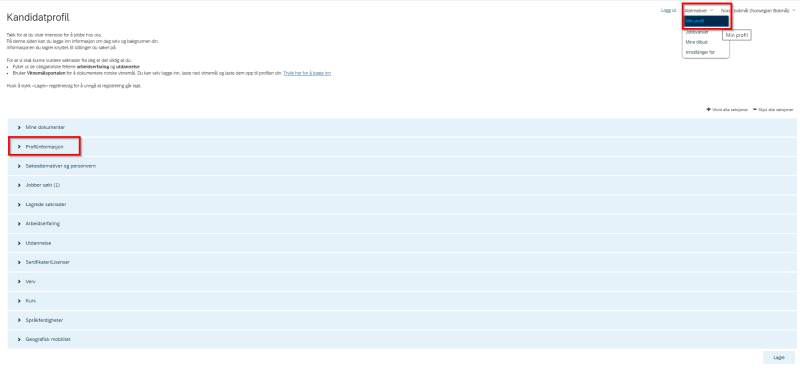Click the Logg ut link
Screen dimensions: 800x371
668,10
